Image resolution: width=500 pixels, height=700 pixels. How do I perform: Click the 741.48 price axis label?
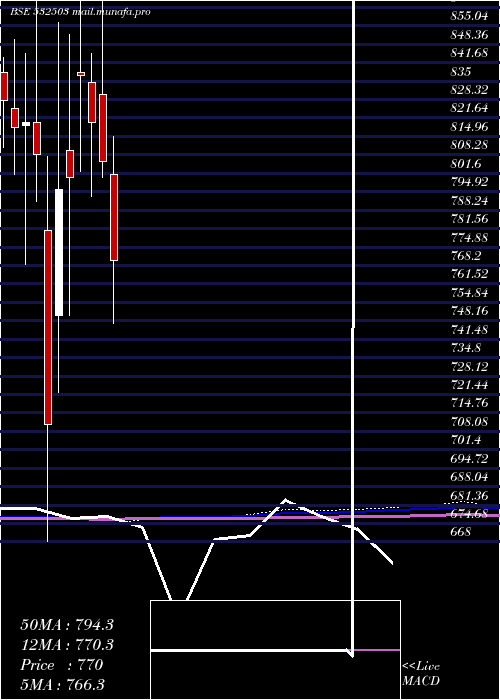[x=469, y=329]
